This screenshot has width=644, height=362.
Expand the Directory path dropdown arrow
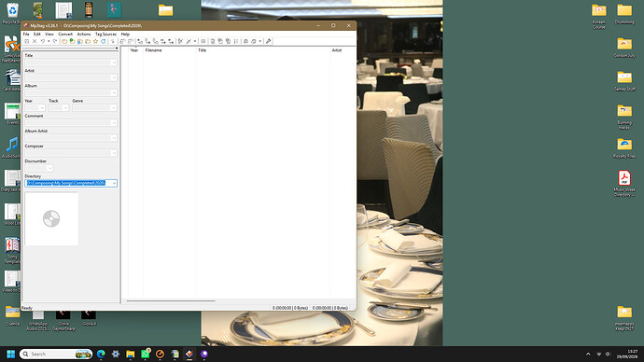coord(114,183)
